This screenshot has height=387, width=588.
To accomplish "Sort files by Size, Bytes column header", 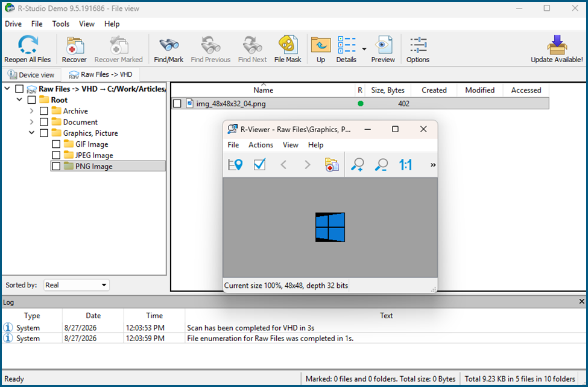I will [x=388, y=90].
